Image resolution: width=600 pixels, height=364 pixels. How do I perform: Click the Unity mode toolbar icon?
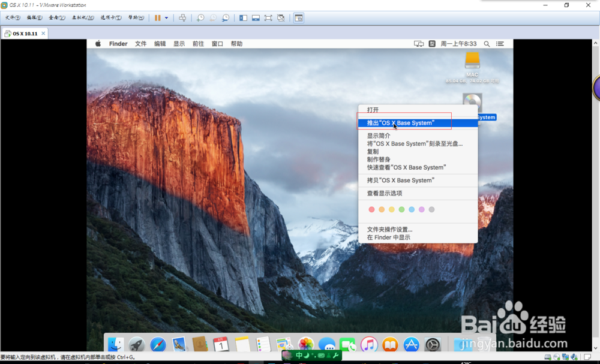coord(281,18)
